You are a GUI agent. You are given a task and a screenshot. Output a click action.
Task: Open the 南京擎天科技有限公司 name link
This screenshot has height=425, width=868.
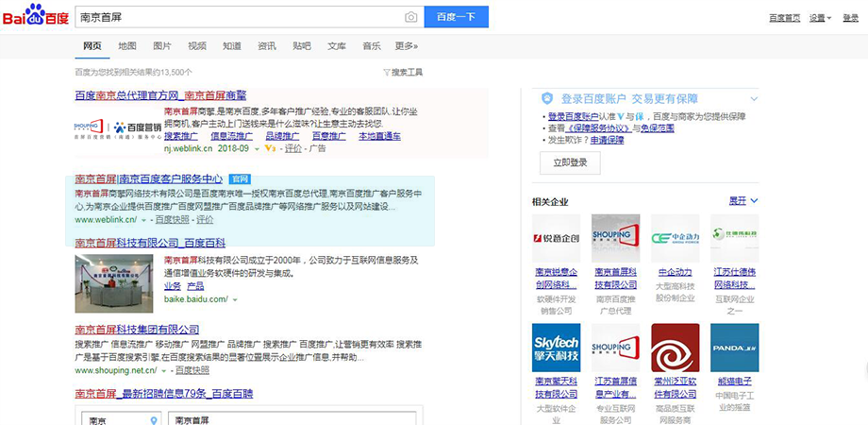pyautogui.click(x=557, y=388)
